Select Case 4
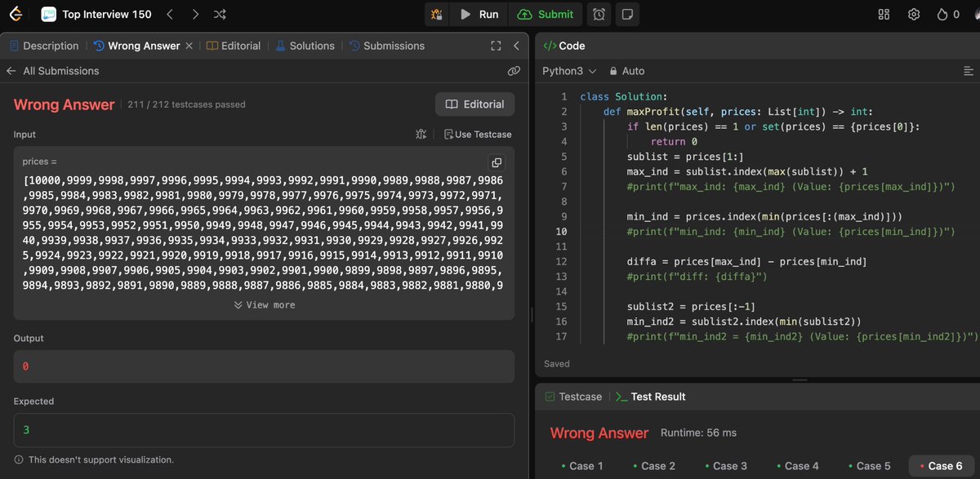Screen dimensions: 980x479 [x=797, y=465]
